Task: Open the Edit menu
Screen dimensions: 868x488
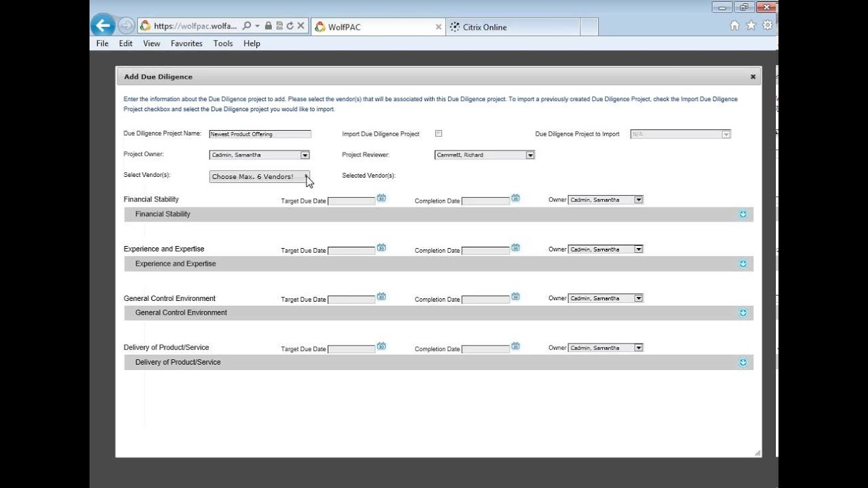Action: tap(126, 43)
